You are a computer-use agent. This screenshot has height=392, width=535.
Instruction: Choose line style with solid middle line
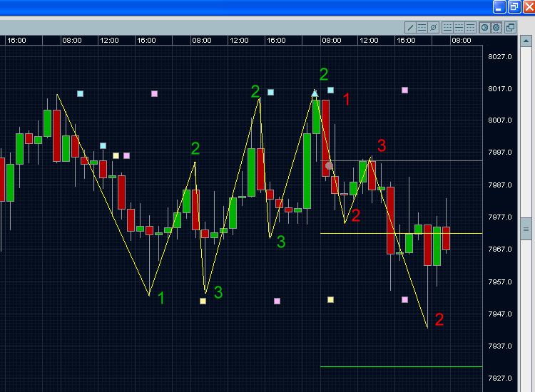459,27
